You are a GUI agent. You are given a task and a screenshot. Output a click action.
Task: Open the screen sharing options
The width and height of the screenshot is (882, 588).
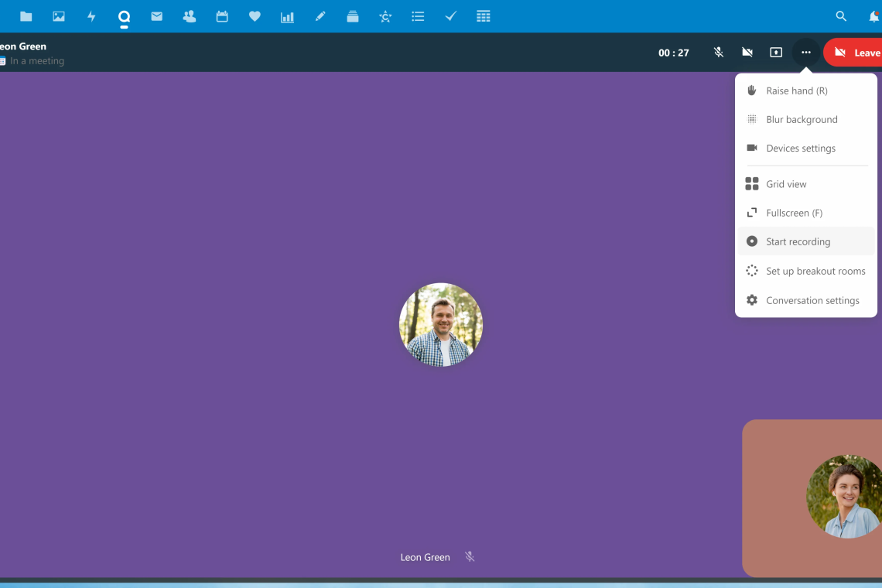coord(776,53)
